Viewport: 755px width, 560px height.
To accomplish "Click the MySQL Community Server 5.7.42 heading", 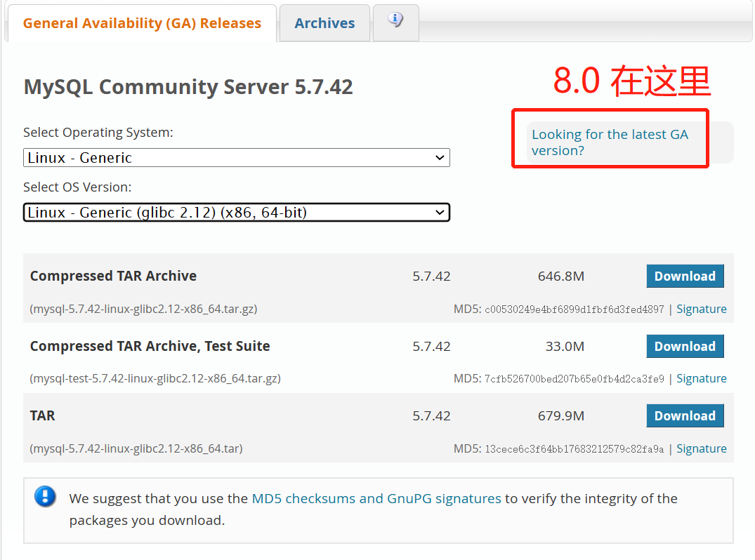I will pos(188,87).
